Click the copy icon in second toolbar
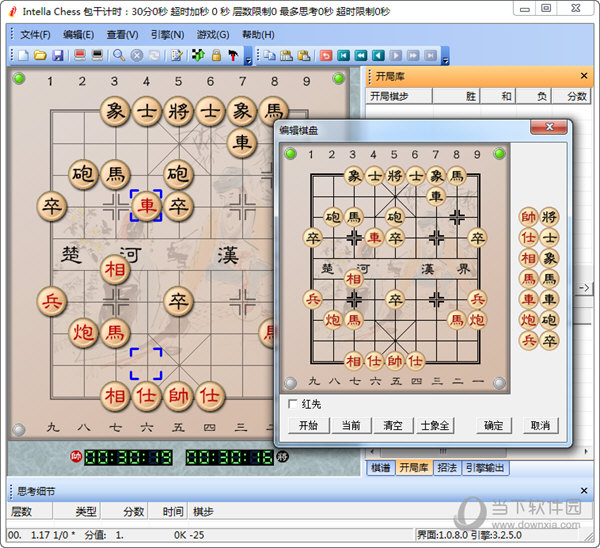The width and height of the screenshot is (600, 548). 270,55
